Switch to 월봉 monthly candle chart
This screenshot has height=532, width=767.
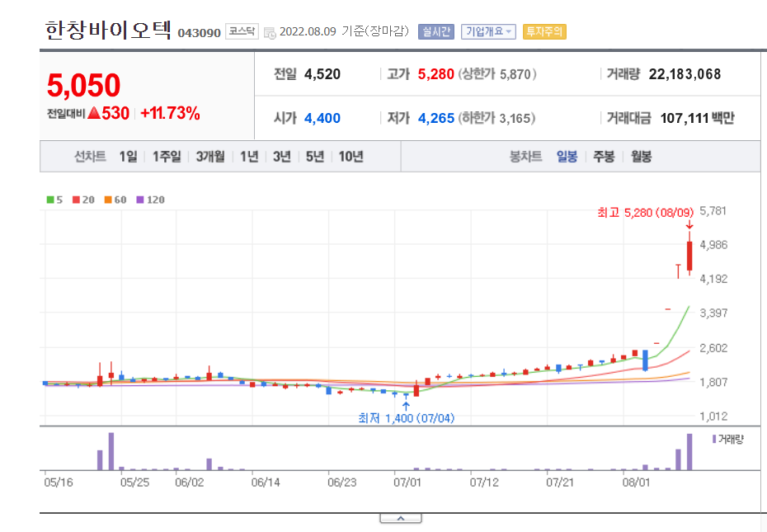pos(641,157)
